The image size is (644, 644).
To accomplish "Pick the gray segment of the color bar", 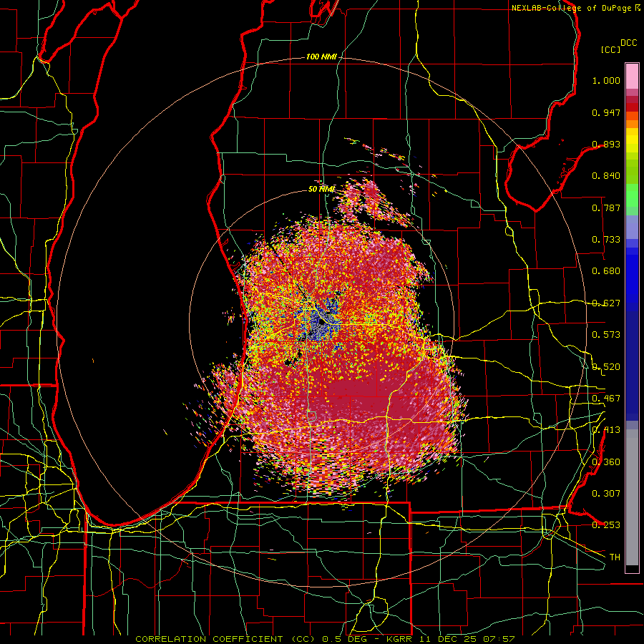I will point(632,497).
